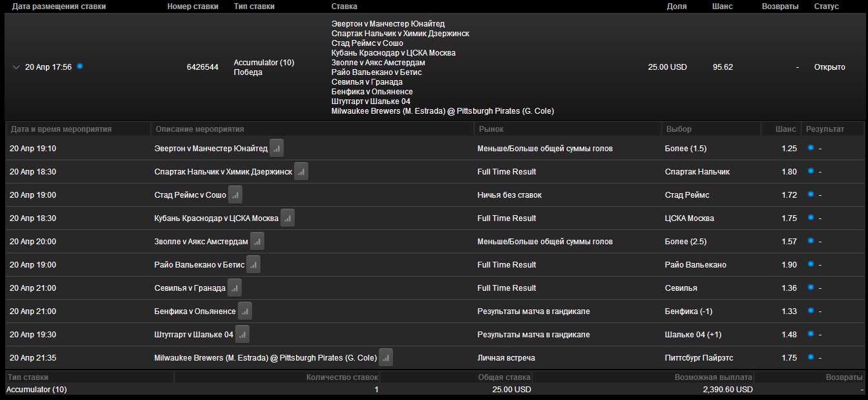The width and height of the screenshot is (868, 400).
Task: Click event name Эвертон v Манчестер Юнайтед in table
Action: pyautogui.click(x=211, y=149)
